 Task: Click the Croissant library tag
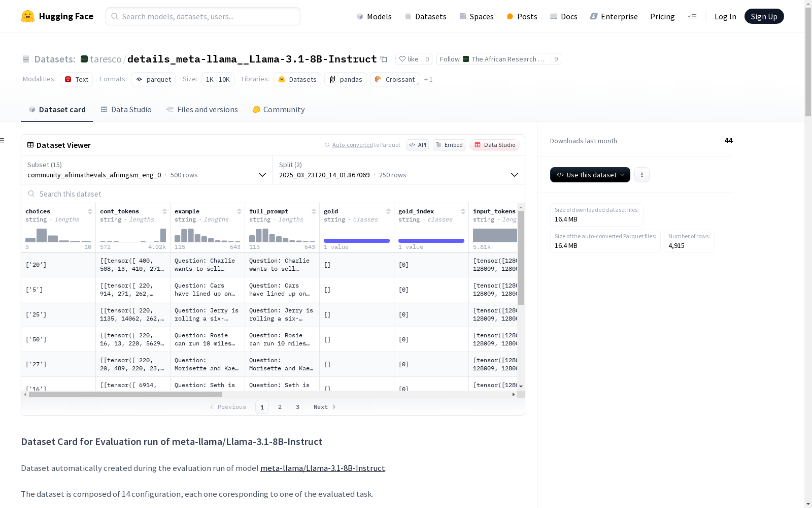pos(395,79)
